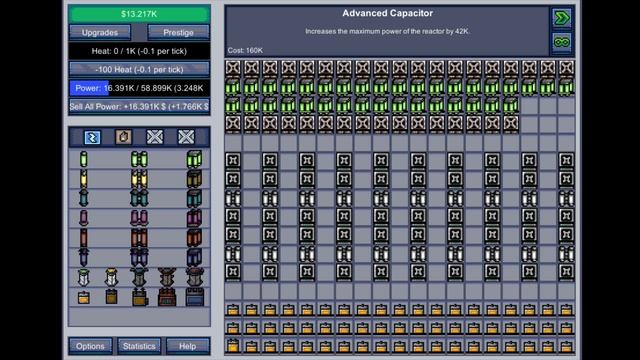Click the top-left vent tile in reactor grid
This screenshot has width=640, height=360.
click(x=233, y=68)
